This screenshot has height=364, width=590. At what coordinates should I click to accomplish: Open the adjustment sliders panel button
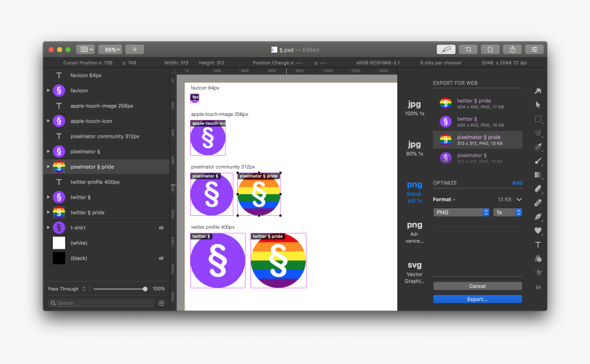tap(534, 49)
